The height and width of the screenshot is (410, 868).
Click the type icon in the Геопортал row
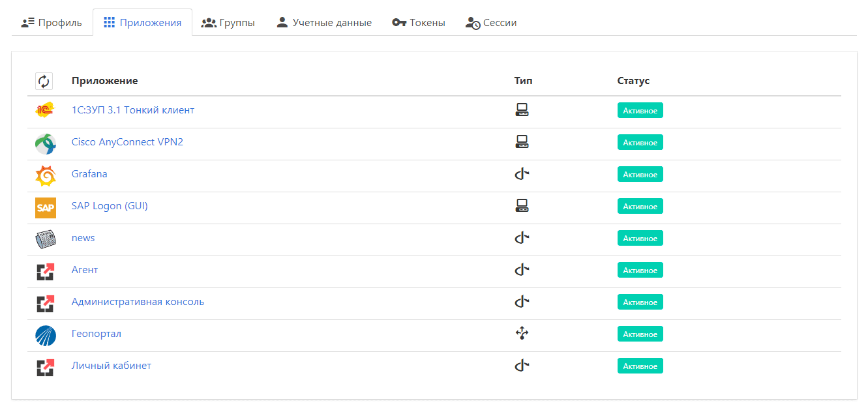click(x=522, y=334)
